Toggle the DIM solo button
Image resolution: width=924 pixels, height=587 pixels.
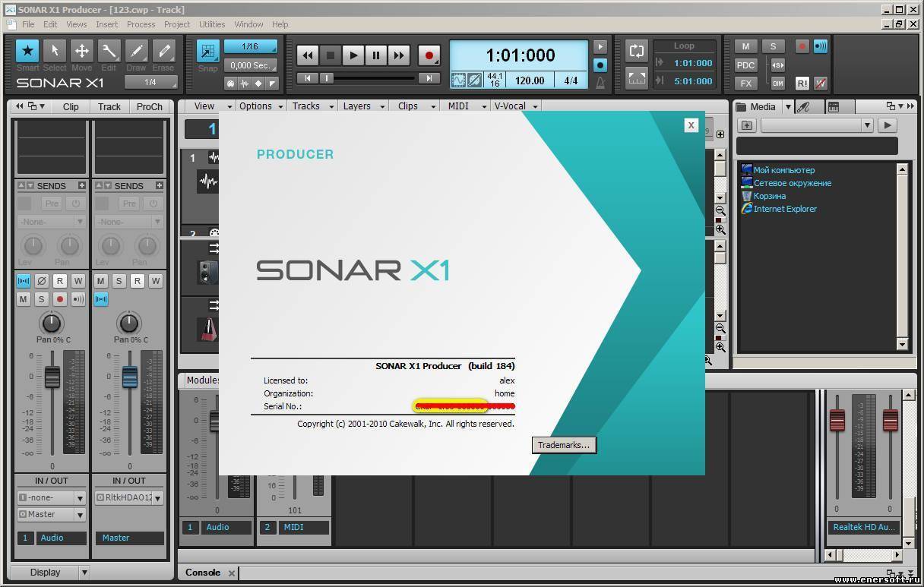pos(778,84)
